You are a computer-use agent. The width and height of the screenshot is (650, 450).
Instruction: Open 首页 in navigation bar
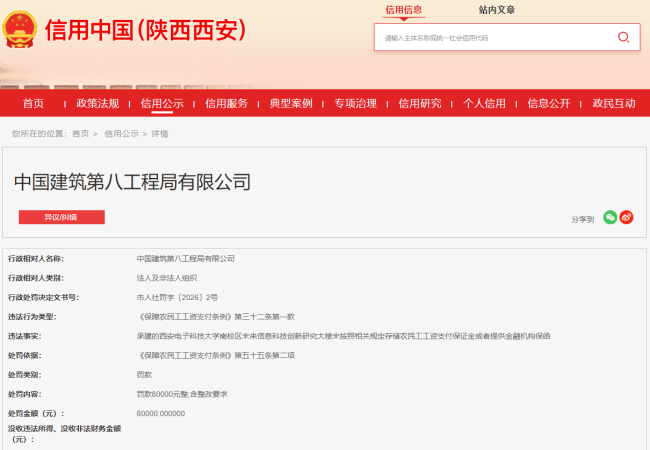[33, 103]
